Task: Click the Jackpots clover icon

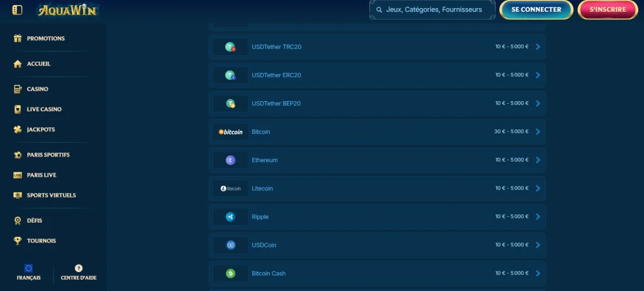Action: tap(17, 129)
